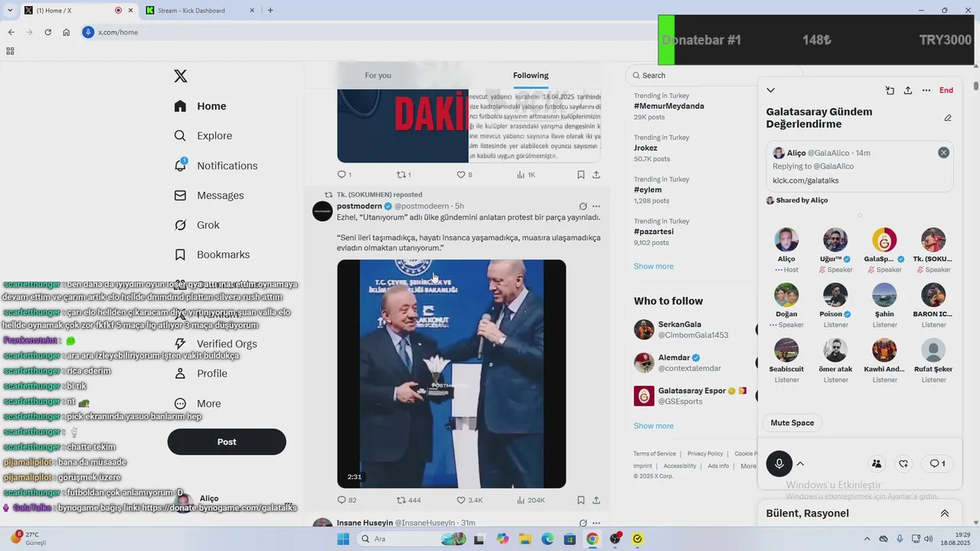Viewport: 980px width, 551px height.
Task: Open Chrome tab search dropdown
Action: click(10, 11)
